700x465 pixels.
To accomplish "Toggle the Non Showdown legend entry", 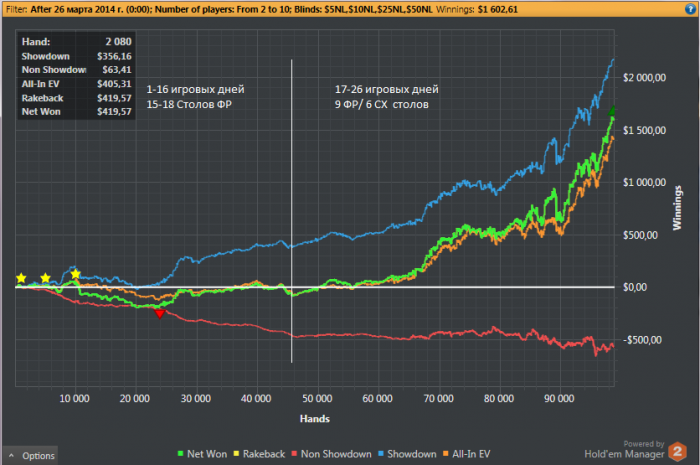I will pos(331,454).
